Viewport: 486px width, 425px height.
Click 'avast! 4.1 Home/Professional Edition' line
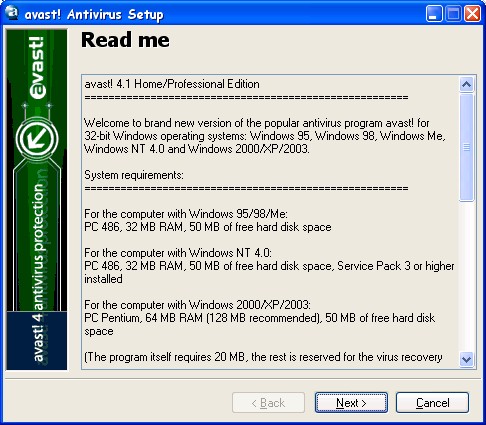172,84
